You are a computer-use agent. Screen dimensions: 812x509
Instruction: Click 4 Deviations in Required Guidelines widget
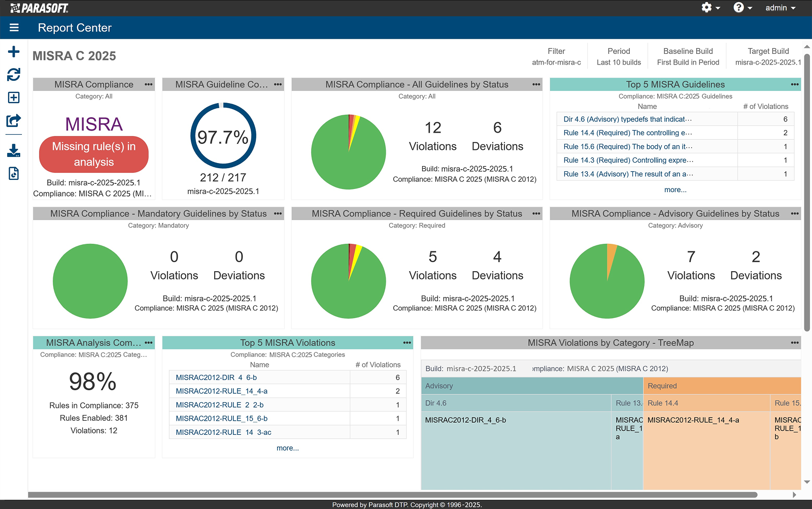click(x=497, y=265)
